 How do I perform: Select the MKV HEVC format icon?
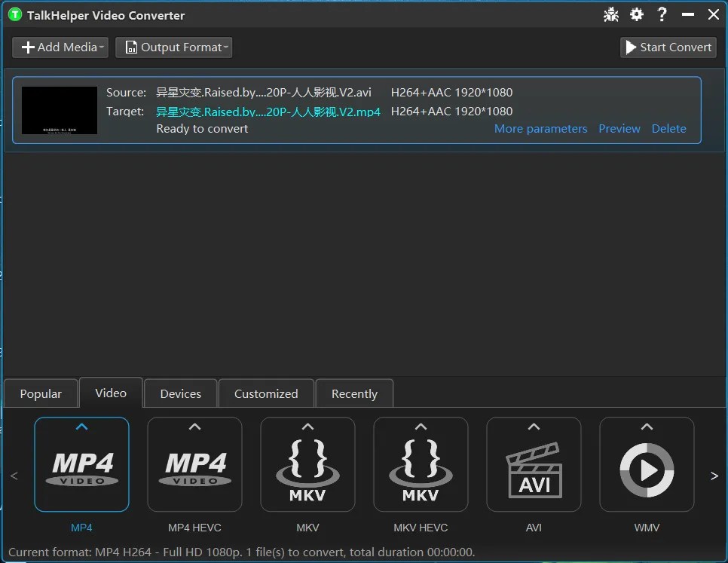[x=421, y=464]
